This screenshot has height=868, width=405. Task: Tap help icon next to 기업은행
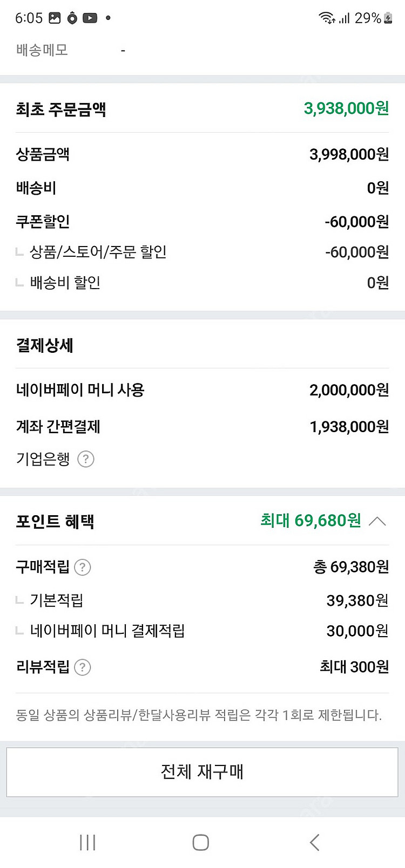tap(86, 459)
